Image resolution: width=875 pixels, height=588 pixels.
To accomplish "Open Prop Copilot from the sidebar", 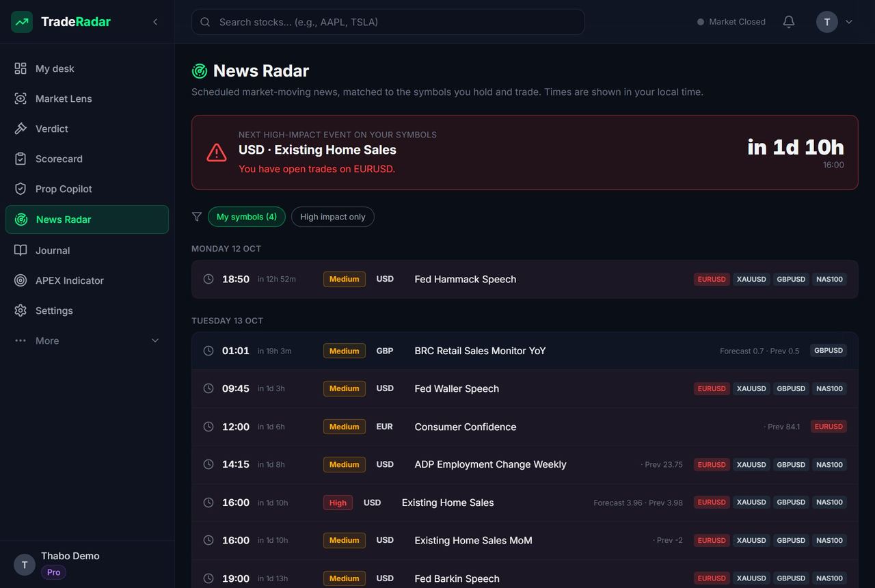I will tap(87, 189).
